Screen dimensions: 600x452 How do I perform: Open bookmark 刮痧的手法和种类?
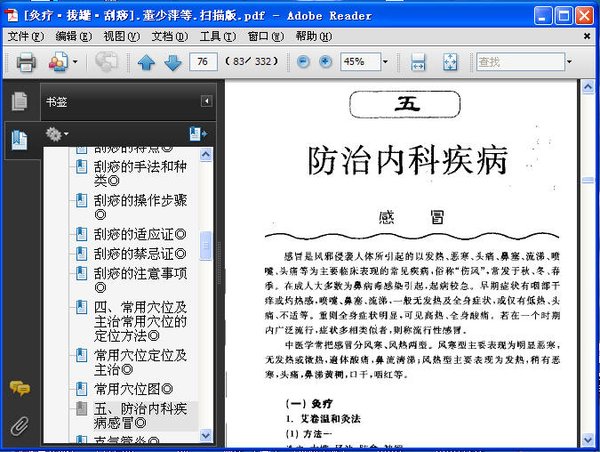[140, 173]
